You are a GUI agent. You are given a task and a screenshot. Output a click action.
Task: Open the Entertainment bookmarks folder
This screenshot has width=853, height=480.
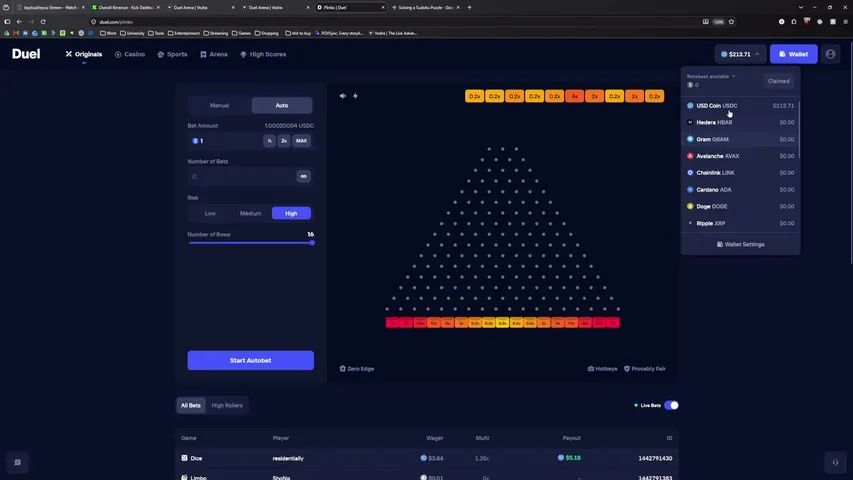coord(183,33)
